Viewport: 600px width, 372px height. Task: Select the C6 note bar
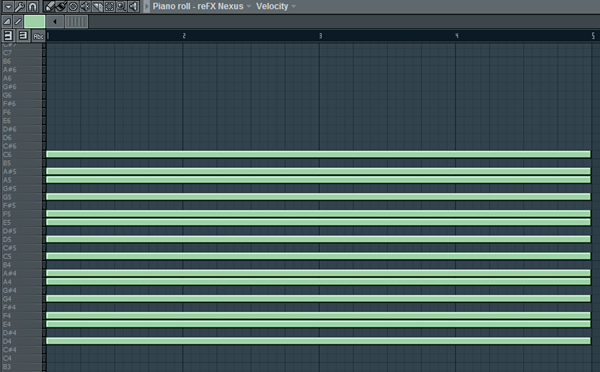pyautogui.click(x=318, y=154)
